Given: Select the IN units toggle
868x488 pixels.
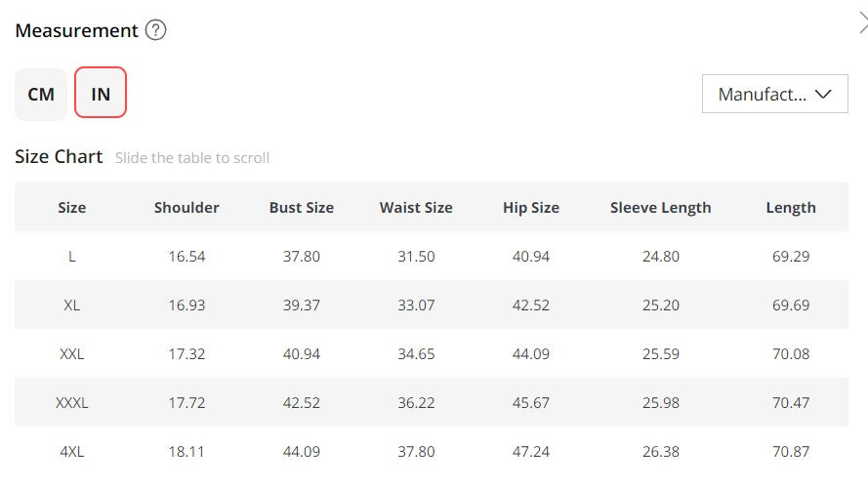Looking at the screenshot, I should pos(101,95).
